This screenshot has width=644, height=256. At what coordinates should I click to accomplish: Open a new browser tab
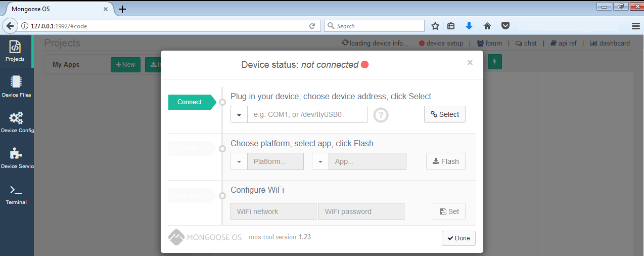[122, 9]
